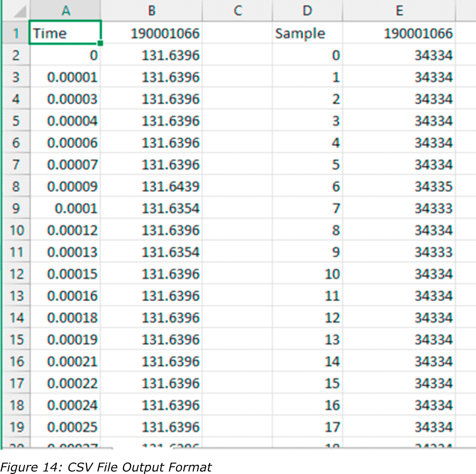
Task: Click the cell with 0.00016
Action: point(65,296)
